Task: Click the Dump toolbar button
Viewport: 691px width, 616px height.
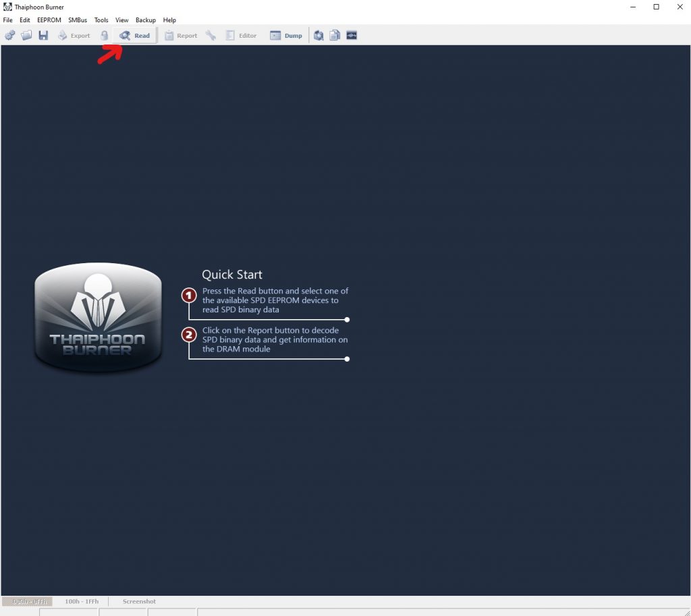Action: [x=286, y=35]
